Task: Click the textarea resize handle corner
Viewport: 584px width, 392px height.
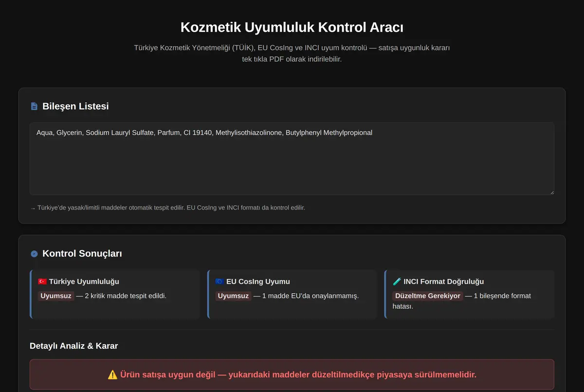Action: pos(551,192)
